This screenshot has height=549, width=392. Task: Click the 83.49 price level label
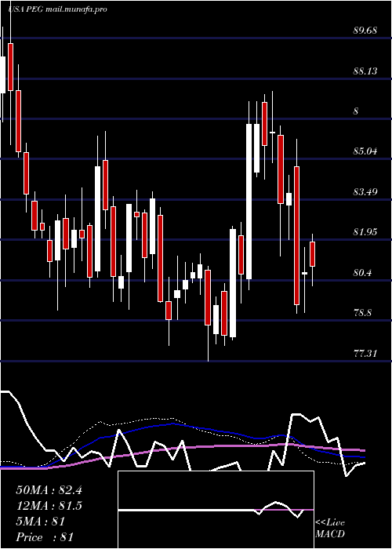(365, 192)
